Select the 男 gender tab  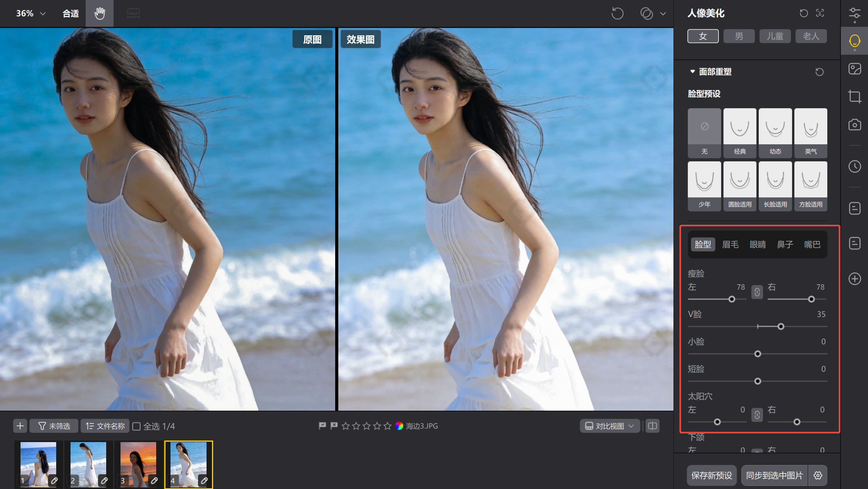[x=739, y=36]
